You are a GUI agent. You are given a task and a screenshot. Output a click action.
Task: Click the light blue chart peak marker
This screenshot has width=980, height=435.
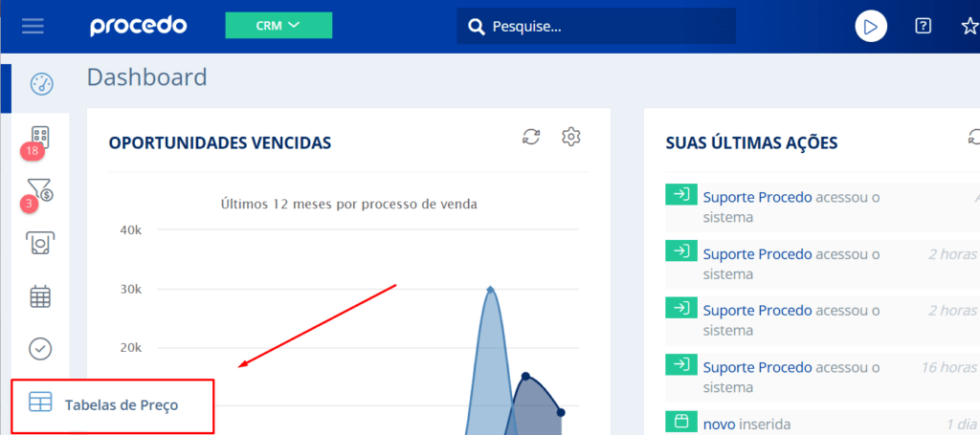click(x=491, y=289)
